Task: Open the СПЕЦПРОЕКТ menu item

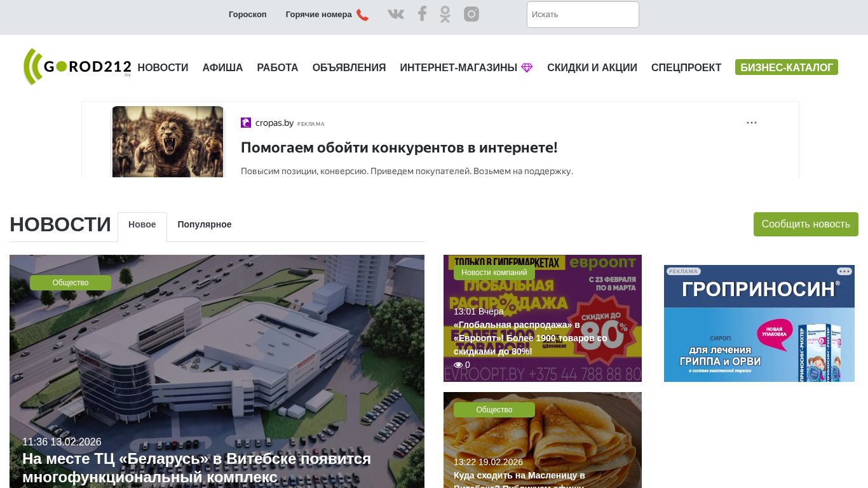Action: (x=686, y=68)
